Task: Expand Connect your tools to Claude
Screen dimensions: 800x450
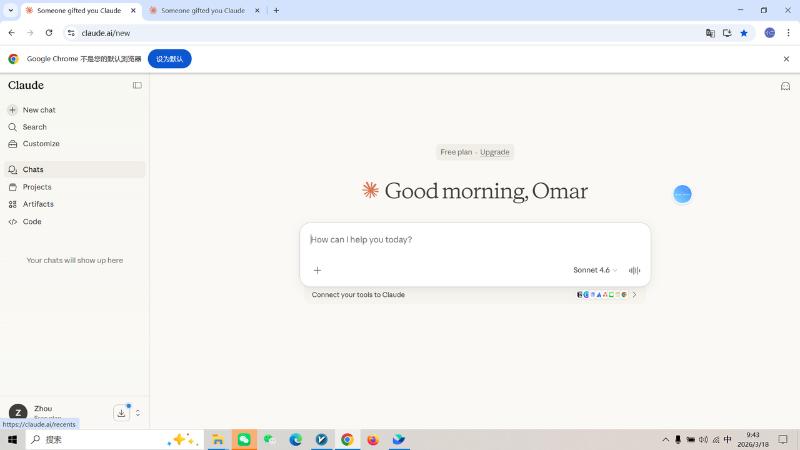Action: (634, 295)
